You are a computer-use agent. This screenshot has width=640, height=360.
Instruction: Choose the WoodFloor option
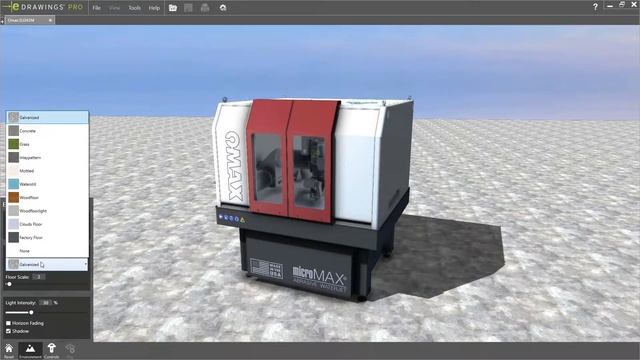tap(47, 197)
